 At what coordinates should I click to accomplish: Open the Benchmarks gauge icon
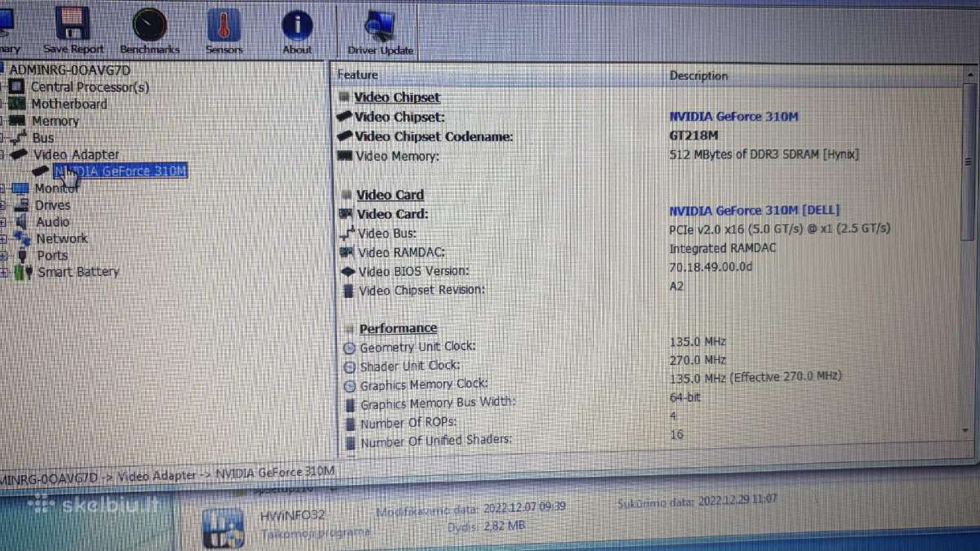(x=149, y=24)
